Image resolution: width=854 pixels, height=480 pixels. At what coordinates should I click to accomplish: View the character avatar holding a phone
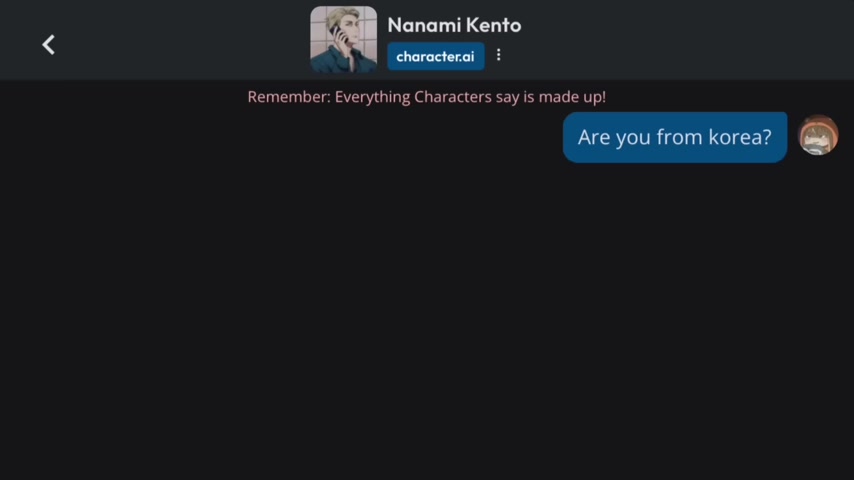(344, 40)
